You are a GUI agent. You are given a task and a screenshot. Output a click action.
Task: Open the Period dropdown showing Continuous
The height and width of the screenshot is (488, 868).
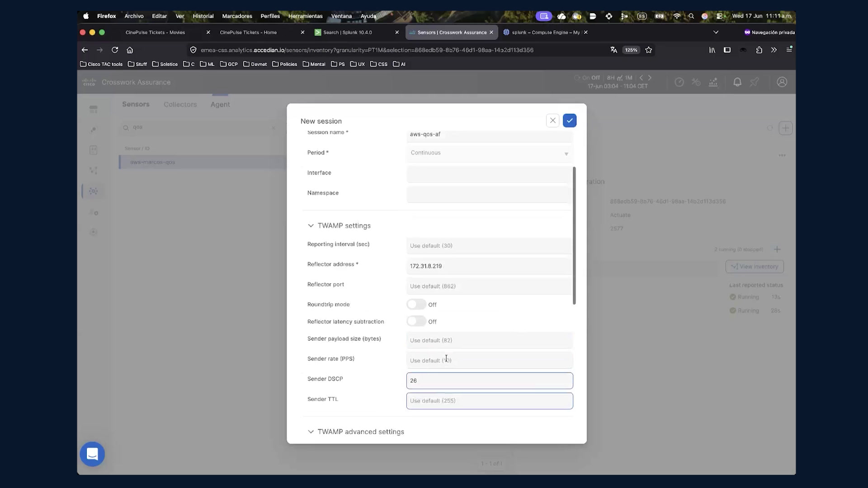click(x=490, y=153)
